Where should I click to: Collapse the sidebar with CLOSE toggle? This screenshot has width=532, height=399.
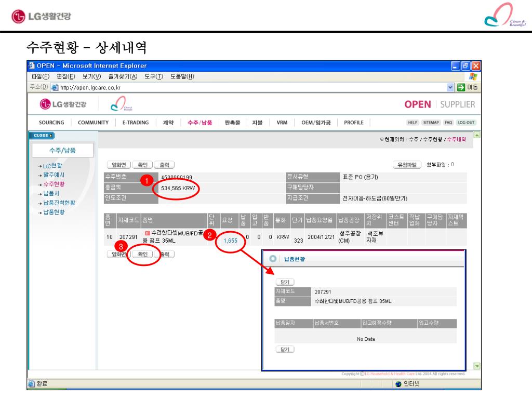coord(43,136)
